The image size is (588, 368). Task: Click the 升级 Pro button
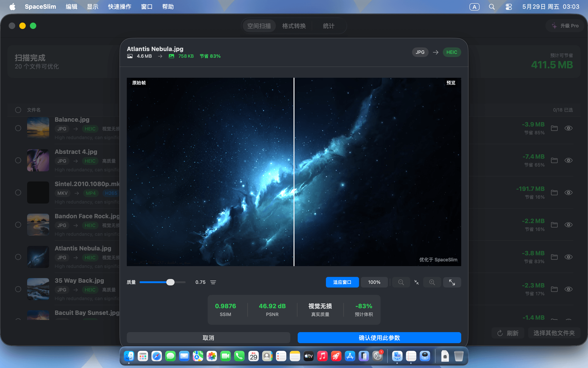[x=565, y=26]
